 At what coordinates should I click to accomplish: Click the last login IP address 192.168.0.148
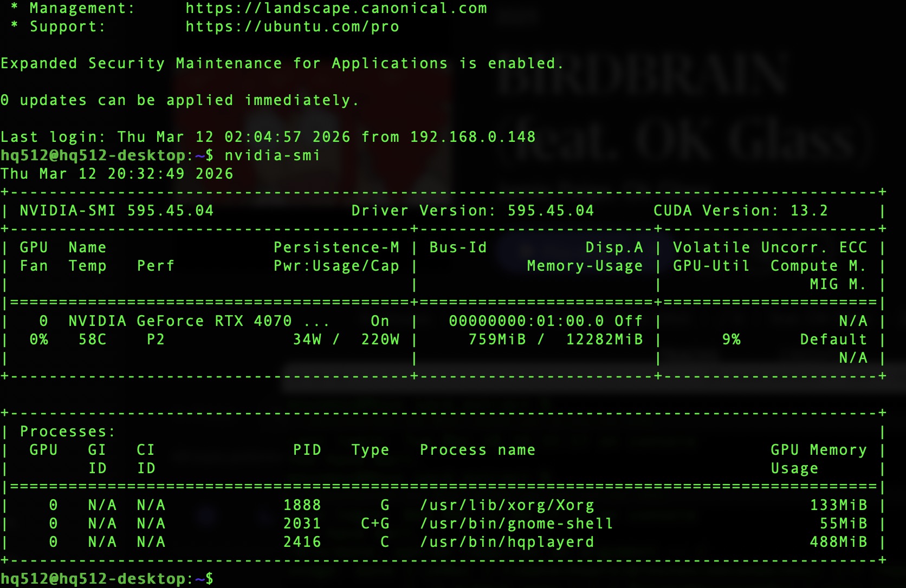coord(473,138)
